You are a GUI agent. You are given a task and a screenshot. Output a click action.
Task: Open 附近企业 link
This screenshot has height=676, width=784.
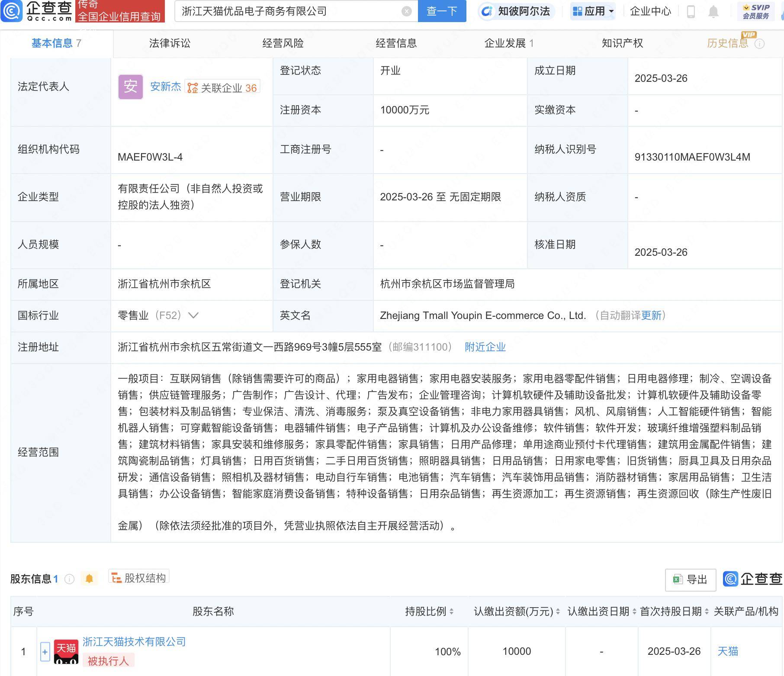[485, 347]
